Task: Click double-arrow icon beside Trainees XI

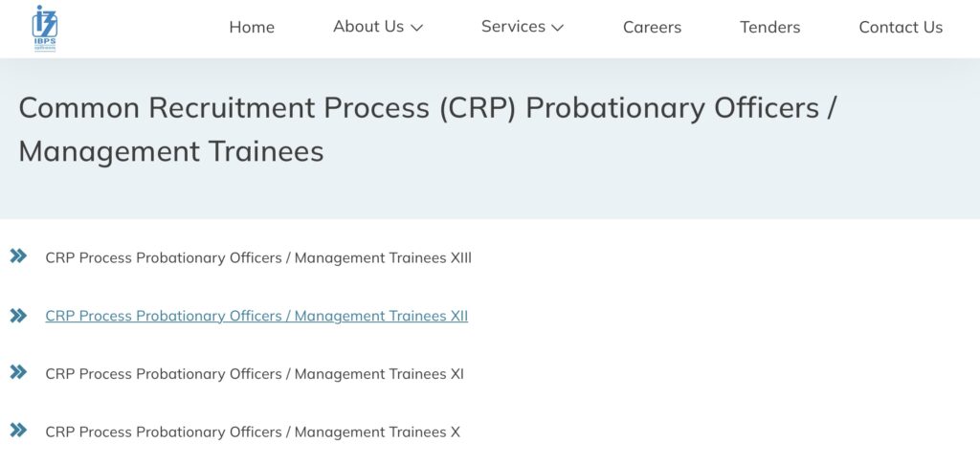Action: tap(19, 372)
